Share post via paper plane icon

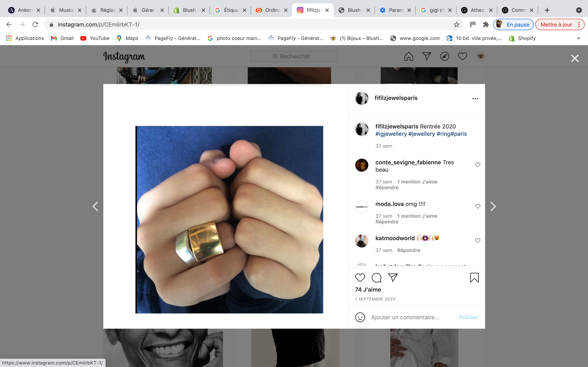coord(393,277)
